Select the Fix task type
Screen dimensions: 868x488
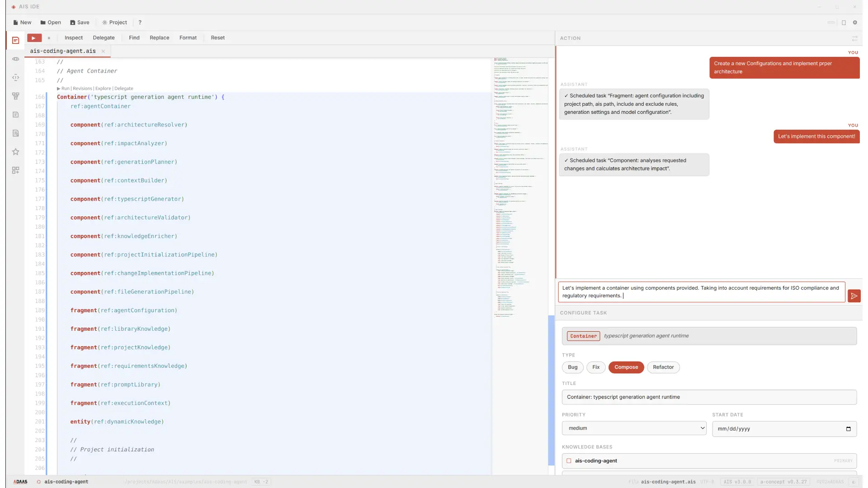pos(596,367)
